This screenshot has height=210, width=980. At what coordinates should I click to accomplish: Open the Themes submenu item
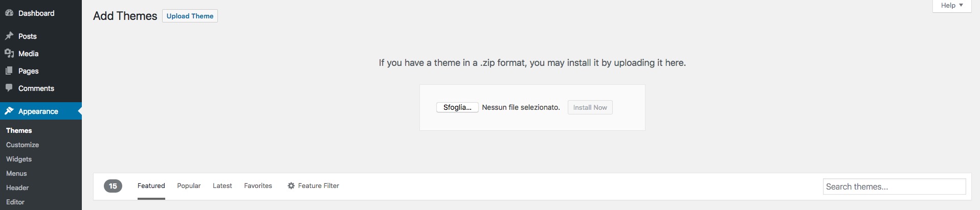[x=19, y=130]
